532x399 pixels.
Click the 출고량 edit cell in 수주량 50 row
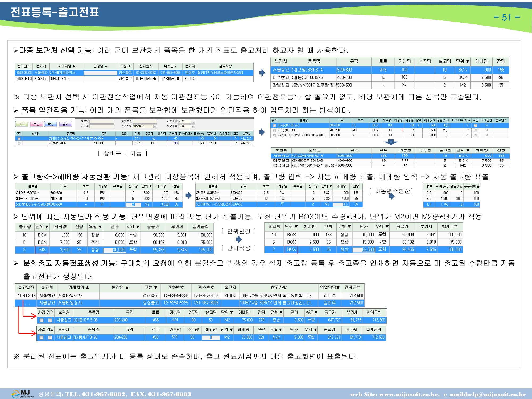(x=211, y=338)
